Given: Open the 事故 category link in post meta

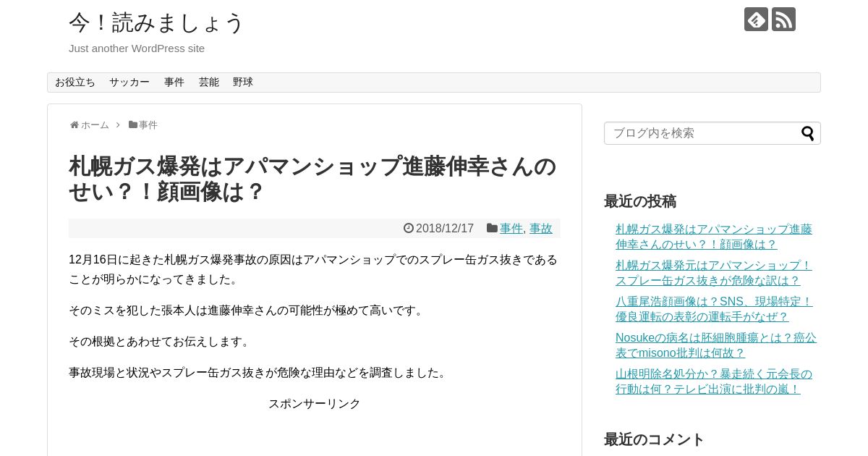Looking at the screenshot, I should pyautogui.click(x=541, y=229).
